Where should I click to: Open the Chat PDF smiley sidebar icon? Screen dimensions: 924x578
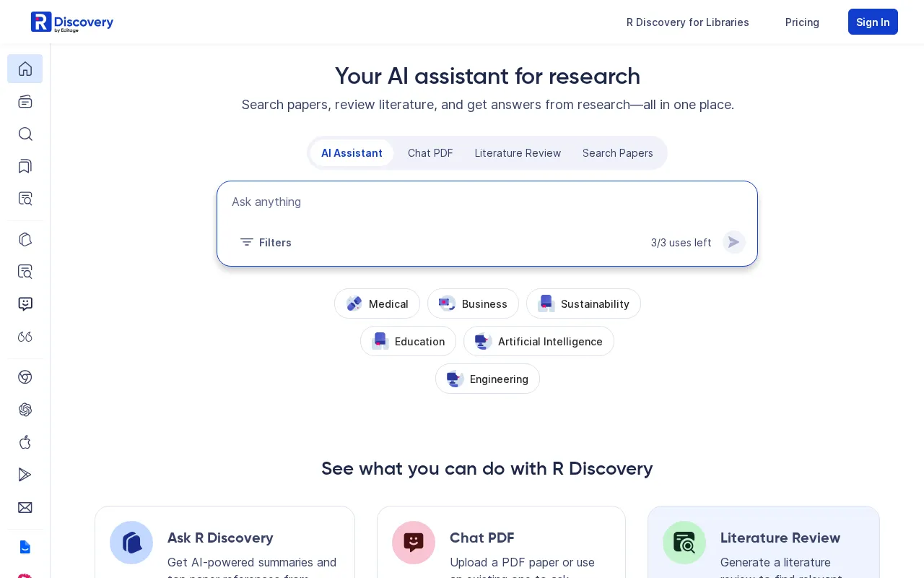click(25, 304)
